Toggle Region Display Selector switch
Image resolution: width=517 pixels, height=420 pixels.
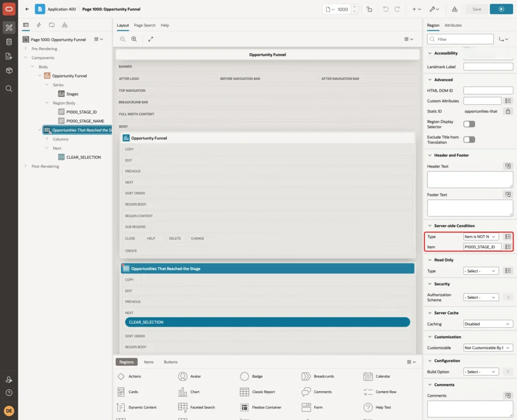pos(469,124)
